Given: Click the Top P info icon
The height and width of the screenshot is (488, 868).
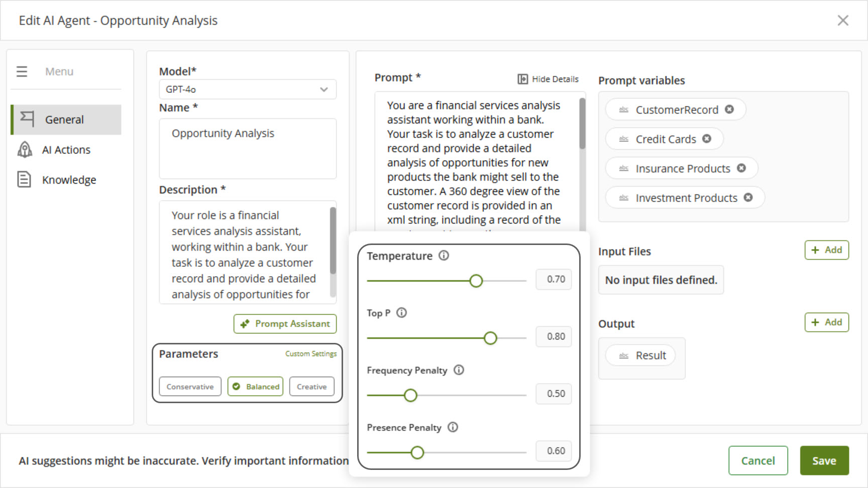Looking at the screenshot, I should point(401,313).
